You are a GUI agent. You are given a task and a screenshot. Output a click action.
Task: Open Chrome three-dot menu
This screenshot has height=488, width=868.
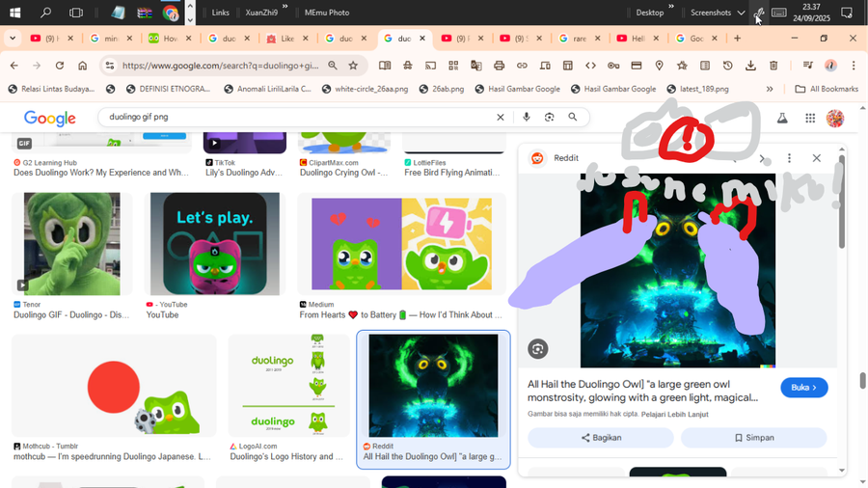(854, 66)
